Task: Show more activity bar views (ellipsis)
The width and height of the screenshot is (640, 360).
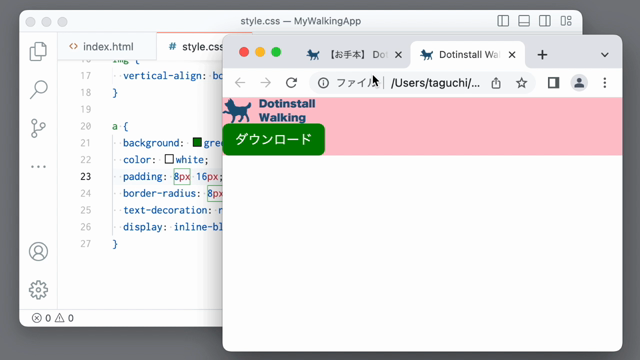Action: click(38, 167)
